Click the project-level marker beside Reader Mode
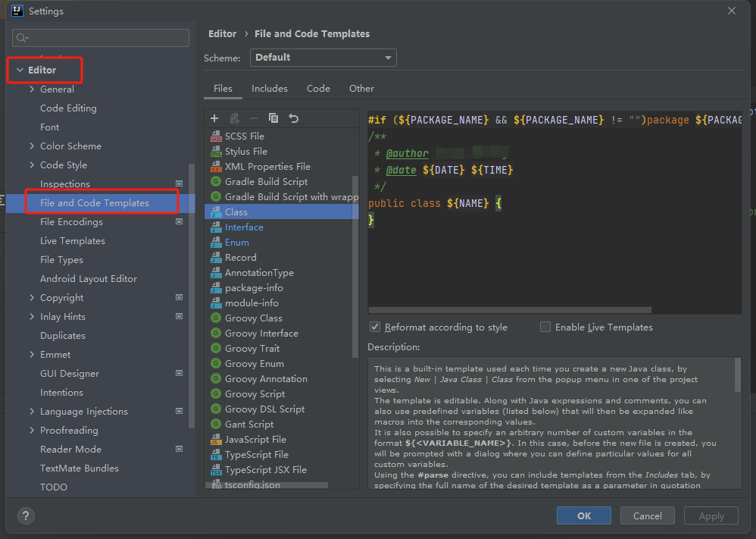Image resolution: width=756 pixels, height=539 pixels. (180, 450)
